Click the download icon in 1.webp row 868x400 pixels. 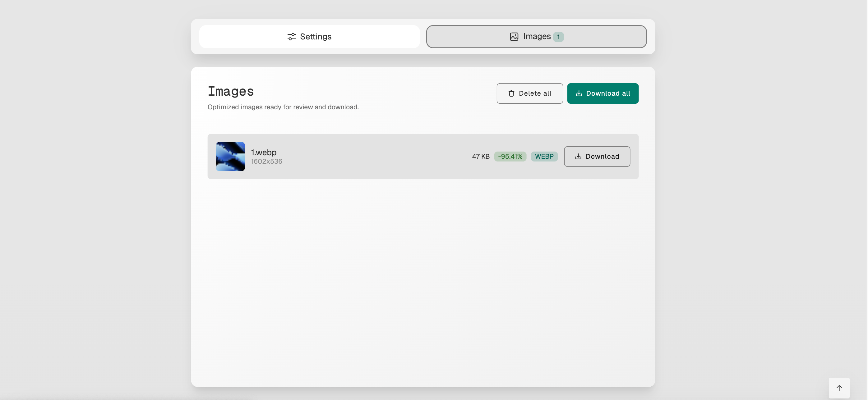click(578, 157)
